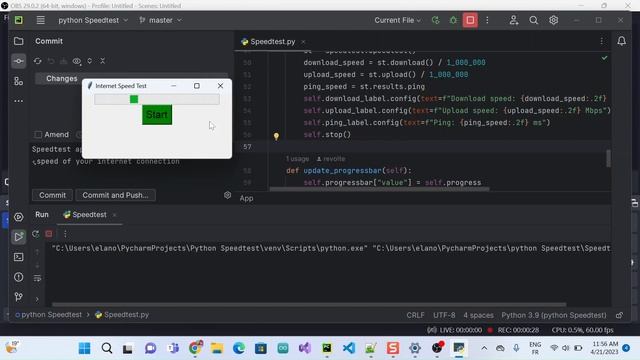Open the master branch dropdown
640x360 pixels.
pos(160,20)
